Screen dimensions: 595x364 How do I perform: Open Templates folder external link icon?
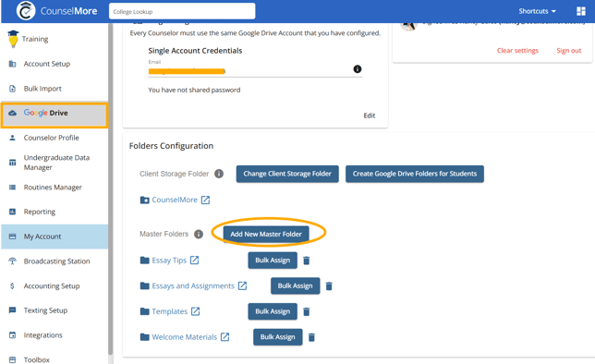tap(196, 311)
